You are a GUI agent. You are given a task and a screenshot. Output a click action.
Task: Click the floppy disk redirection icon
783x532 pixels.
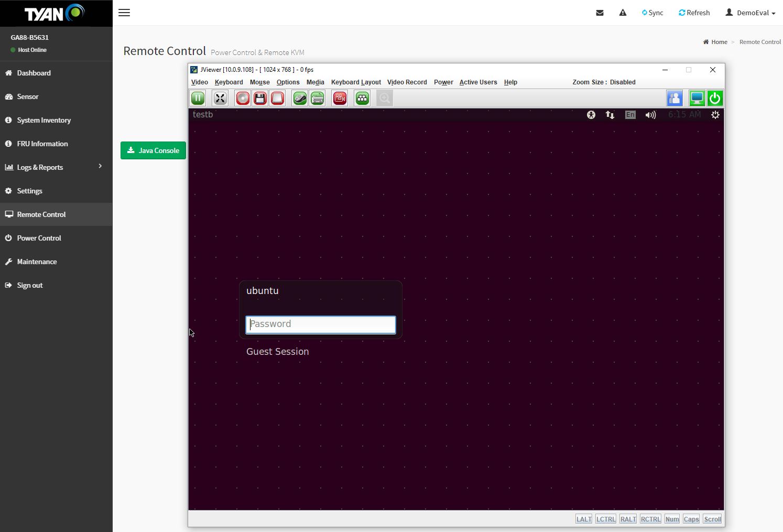coord(260,98)
